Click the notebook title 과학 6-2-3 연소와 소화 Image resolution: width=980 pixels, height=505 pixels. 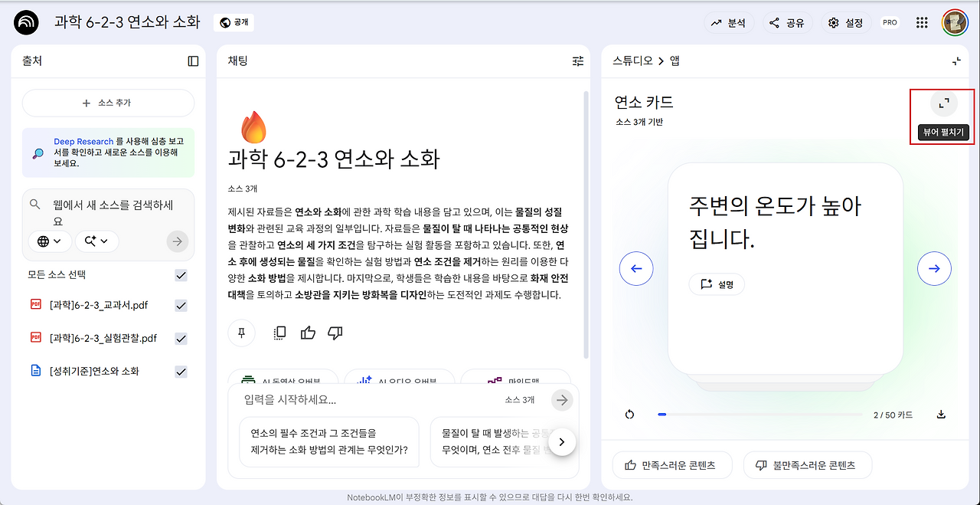click(127, 22)
